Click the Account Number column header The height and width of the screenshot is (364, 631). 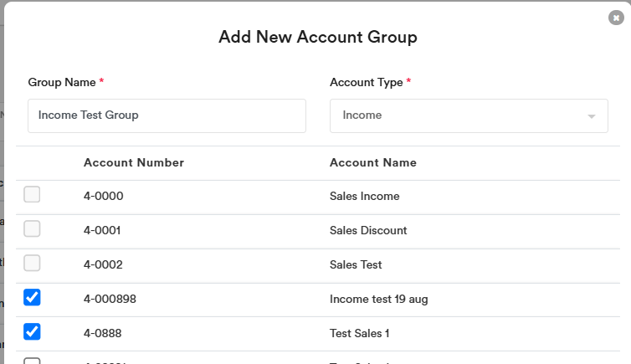pos(134,162)
